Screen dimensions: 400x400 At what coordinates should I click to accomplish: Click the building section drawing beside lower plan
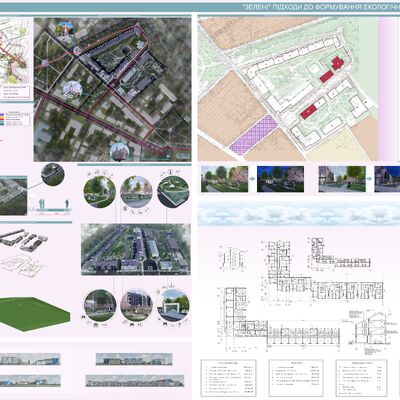pyautogui.click(x=370, y=328)
